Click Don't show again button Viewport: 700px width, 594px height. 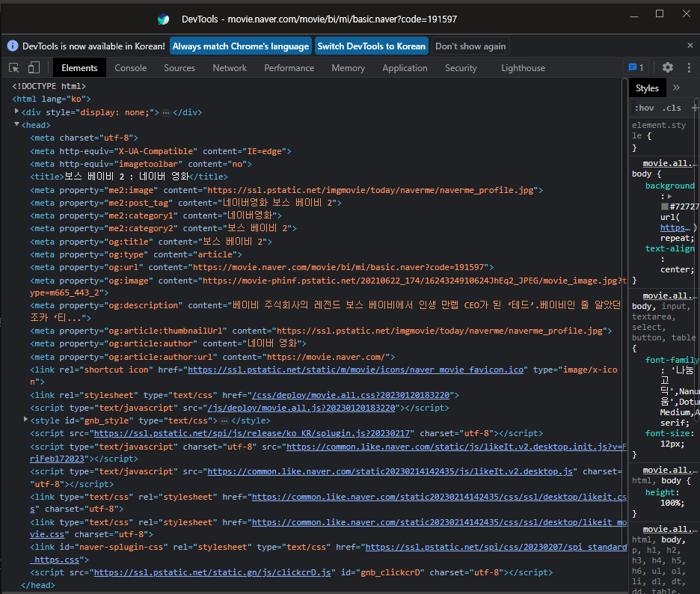tap(470, 46)
